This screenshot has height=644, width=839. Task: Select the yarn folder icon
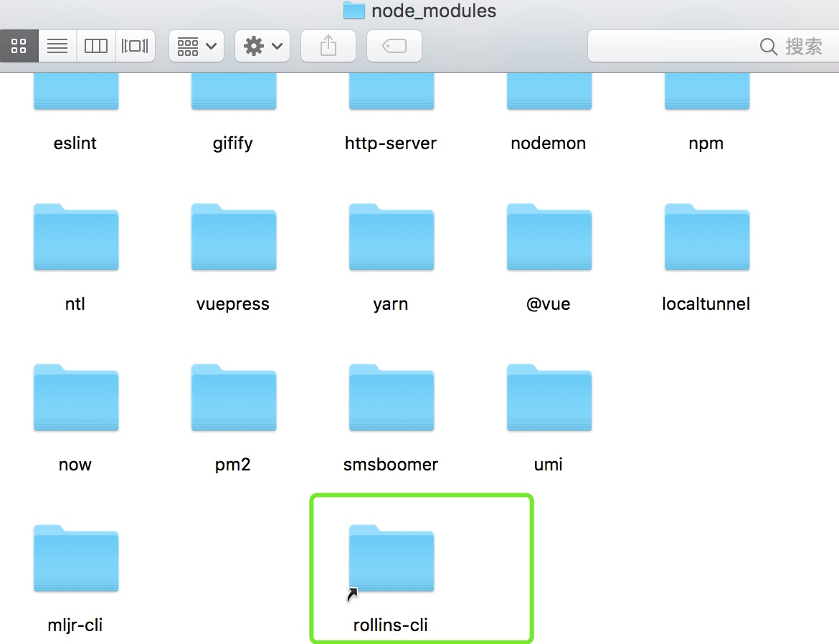click(x=392, y=237)
